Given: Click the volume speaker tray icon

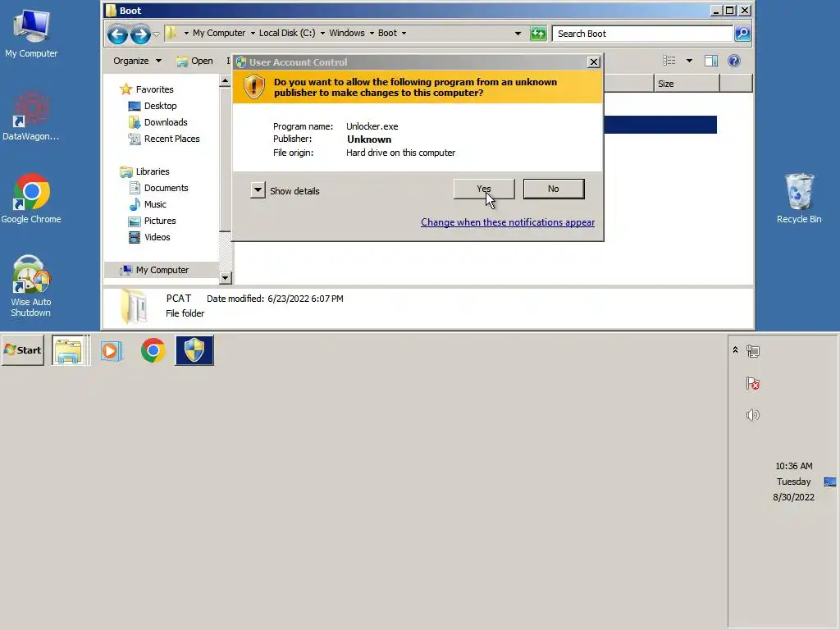Looking at the screenshot, I should coord(753,415).
